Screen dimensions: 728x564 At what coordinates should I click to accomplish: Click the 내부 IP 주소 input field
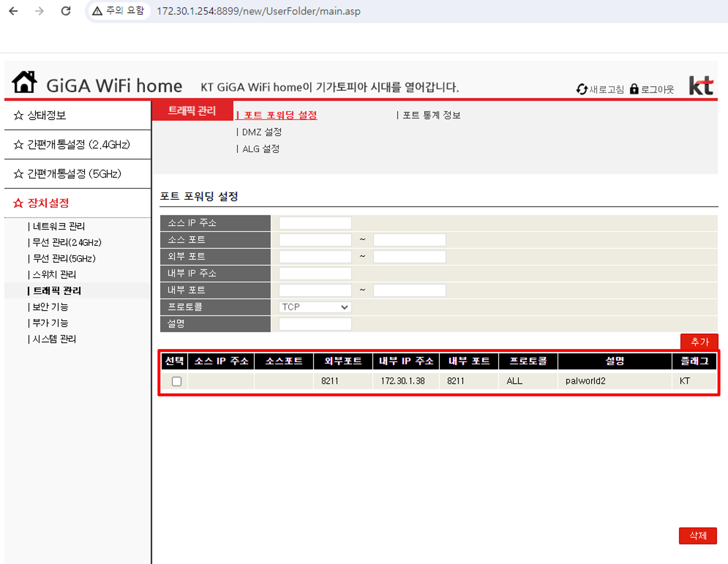coord(315,273)
